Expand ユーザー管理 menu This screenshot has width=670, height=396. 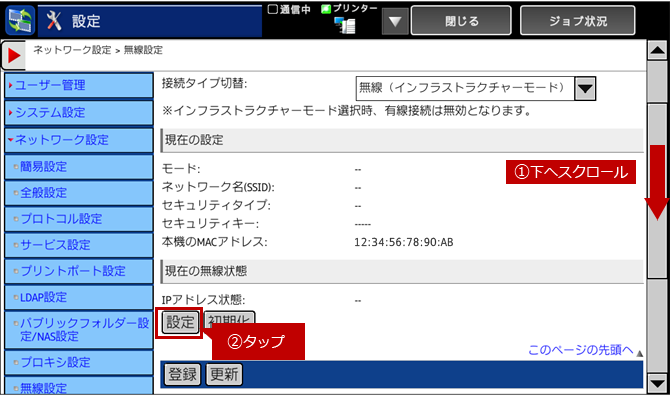point(79,85)
